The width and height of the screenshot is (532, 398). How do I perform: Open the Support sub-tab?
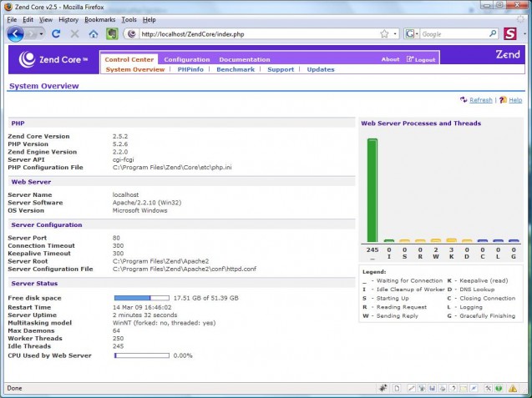click(x=281, y=69)
